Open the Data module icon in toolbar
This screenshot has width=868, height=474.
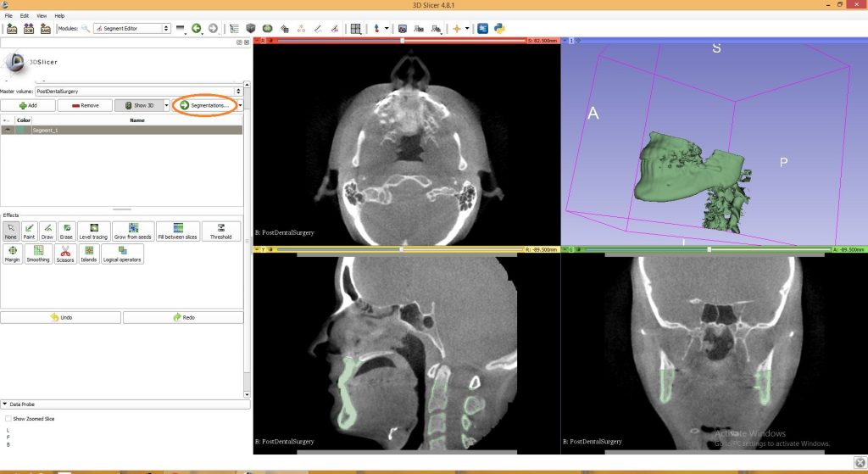(x=234, y=28)
